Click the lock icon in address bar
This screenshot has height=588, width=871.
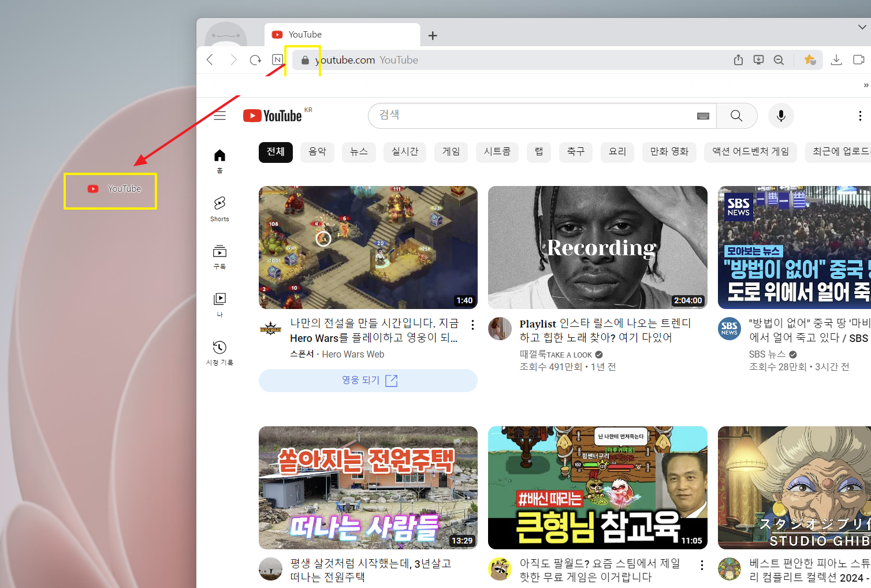click(x=305, y=60)
